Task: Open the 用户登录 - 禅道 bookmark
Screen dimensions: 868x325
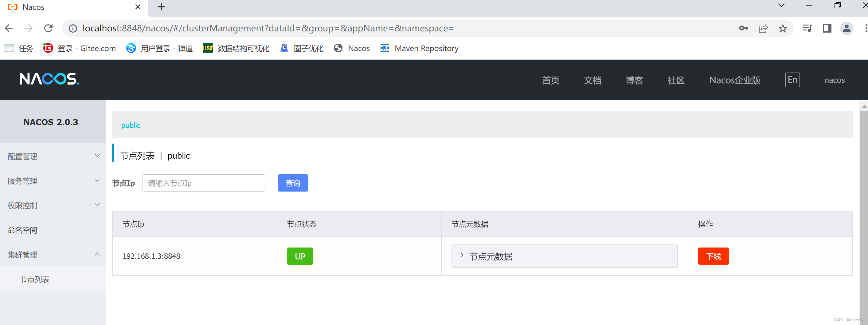Action: 159,48
